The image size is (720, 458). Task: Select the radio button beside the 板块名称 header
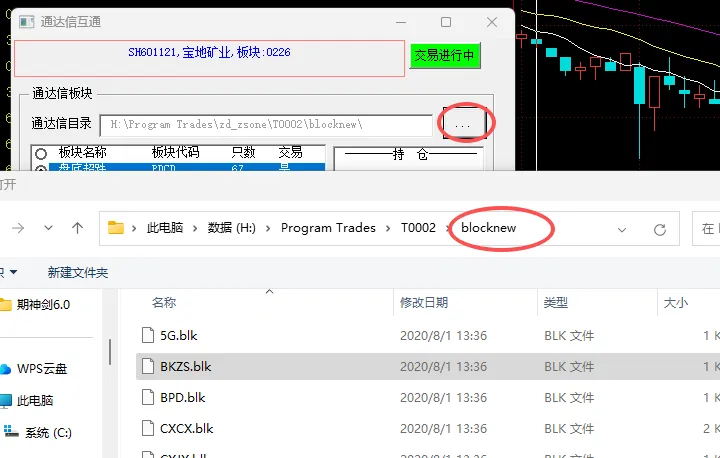pos(41,153)
